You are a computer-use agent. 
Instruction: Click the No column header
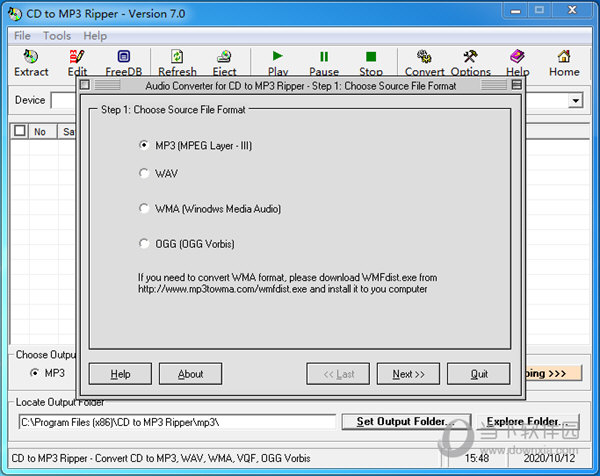43,131
